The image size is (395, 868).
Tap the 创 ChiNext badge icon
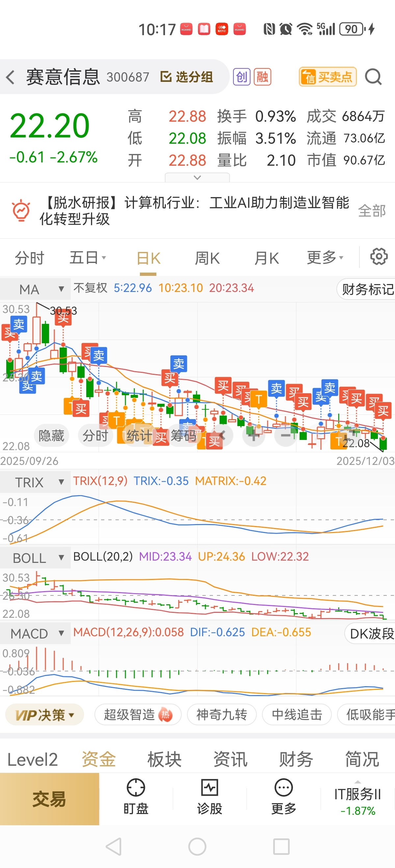click(242, 77)
